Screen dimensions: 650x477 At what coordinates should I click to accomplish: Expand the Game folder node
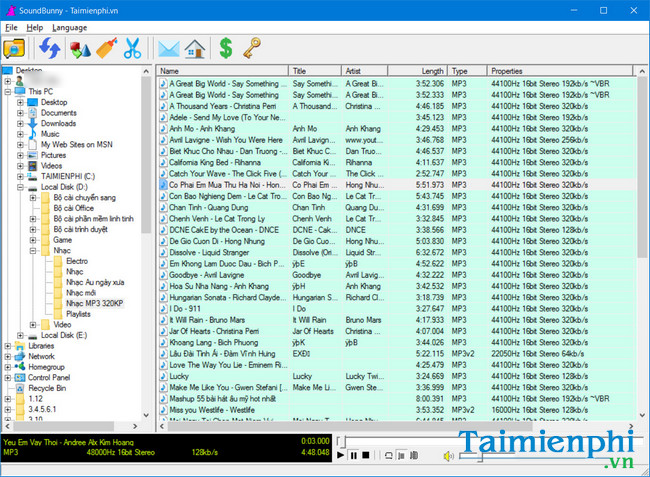[x=33, y=240]
